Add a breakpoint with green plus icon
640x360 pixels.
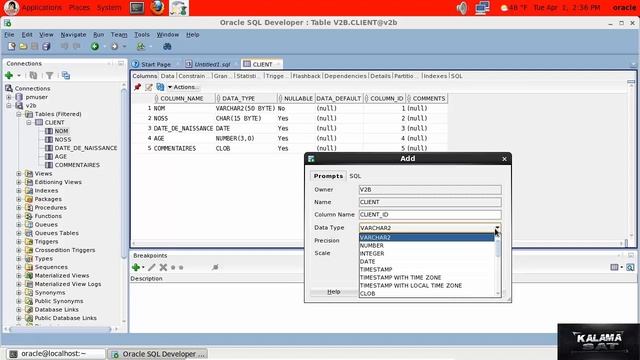136,267
